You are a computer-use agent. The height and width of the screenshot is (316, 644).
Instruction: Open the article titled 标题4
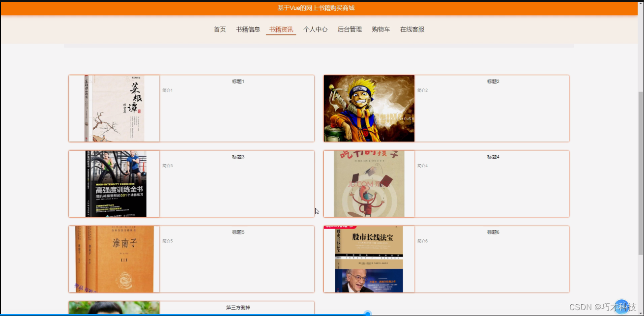pos(493,157)
